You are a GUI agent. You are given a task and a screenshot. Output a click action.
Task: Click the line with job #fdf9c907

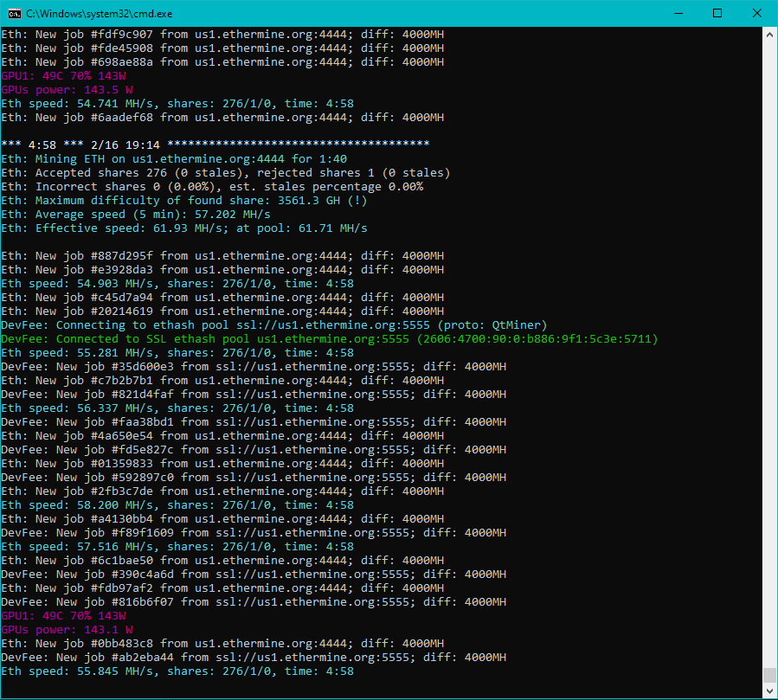pos(222,35)
